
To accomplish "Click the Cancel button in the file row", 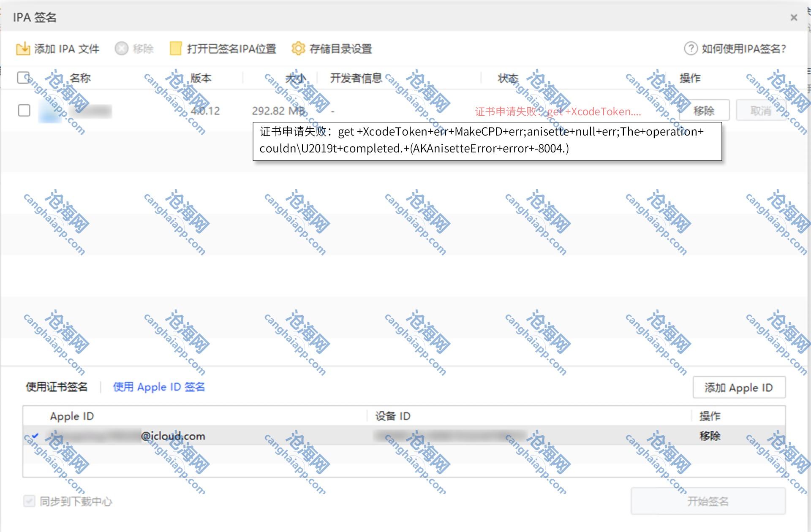I will tap(760, 111).
